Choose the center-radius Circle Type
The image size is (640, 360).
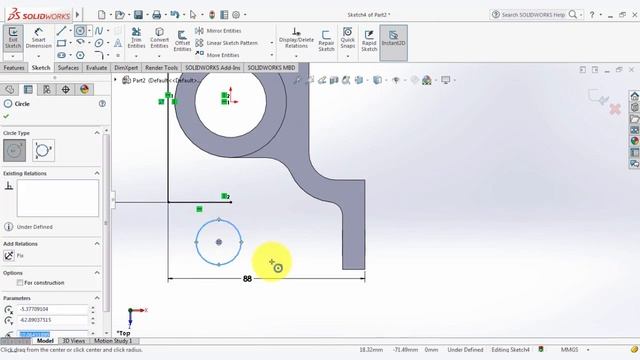pos(14,150)
